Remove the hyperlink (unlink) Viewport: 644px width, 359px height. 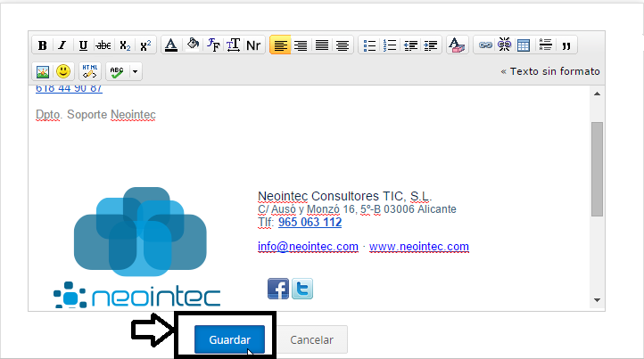[x=504, y=45]
